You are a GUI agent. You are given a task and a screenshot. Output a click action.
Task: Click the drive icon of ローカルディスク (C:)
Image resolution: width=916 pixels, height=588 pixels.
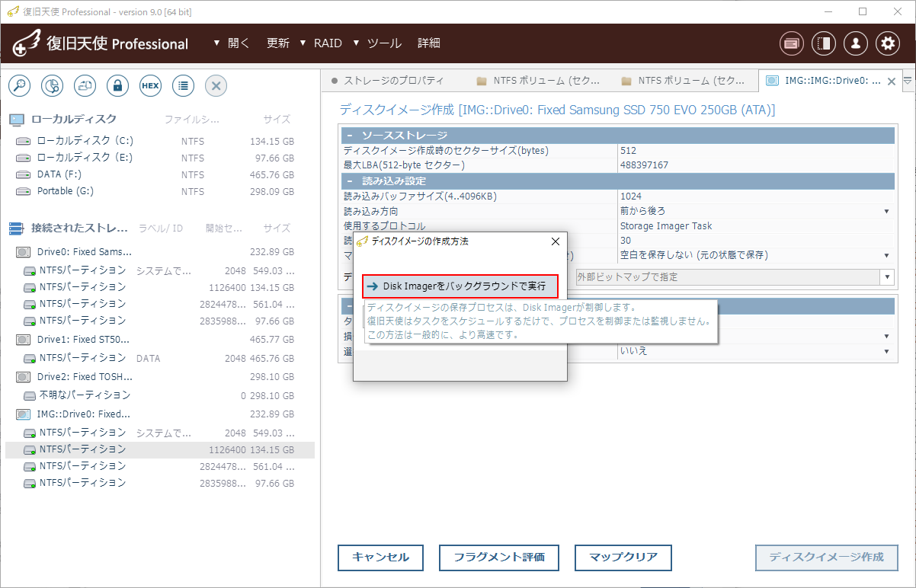(23, 142)
